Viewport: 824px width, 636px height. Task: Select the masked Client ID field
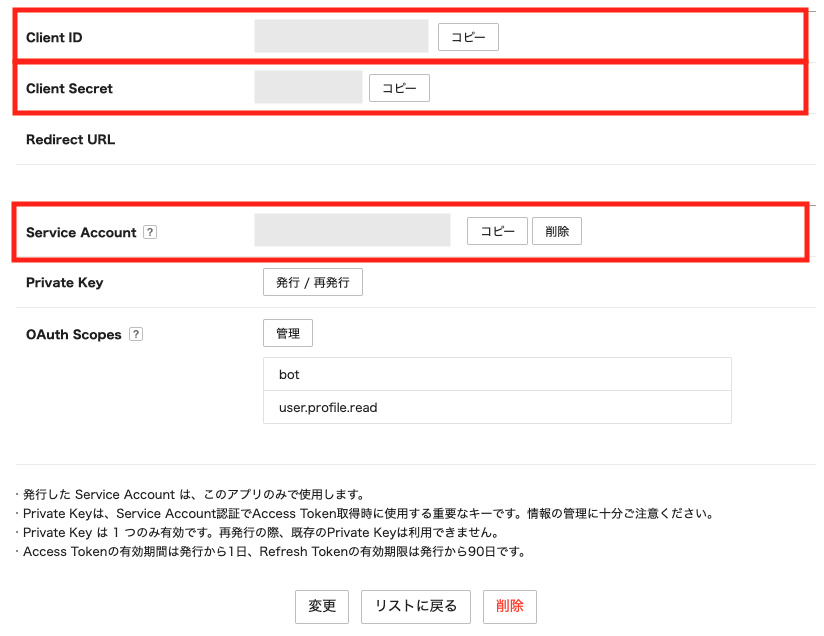click(x=341, y=37)
